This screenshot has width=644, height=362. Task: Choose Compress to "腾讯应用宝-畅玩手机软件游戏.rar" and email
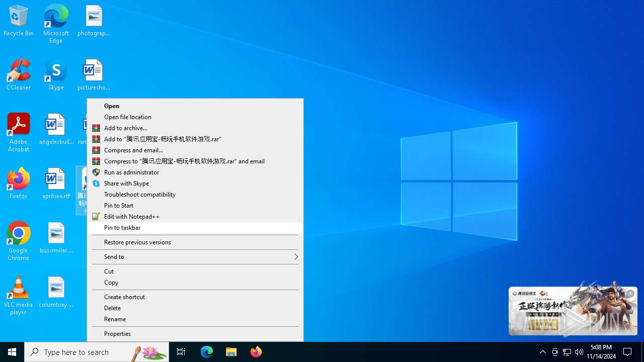(x=195, y=161)
